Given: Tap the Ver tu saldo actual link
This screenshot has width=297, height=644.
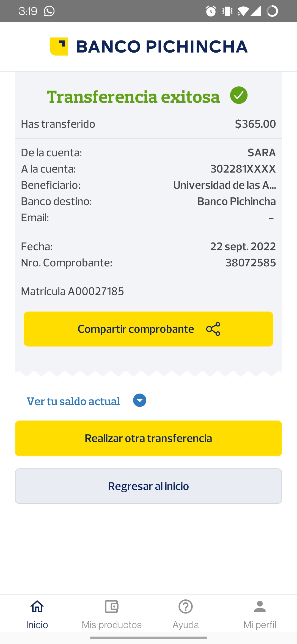Looking at the screenshot, I should [73, 401].
